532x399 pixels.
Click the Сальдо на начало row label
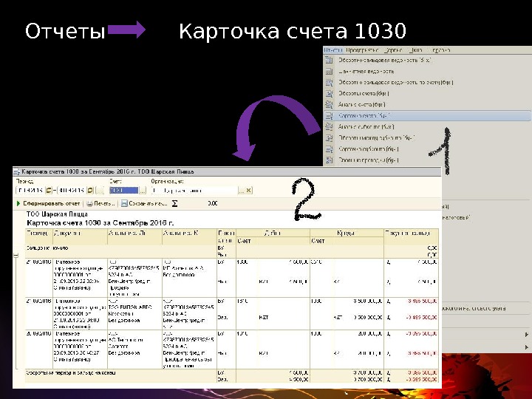click(47, 248)
